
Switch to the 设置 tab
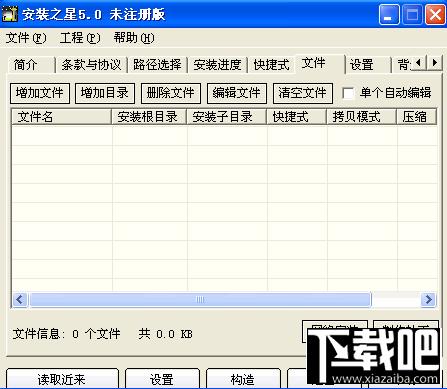(368, 65)
